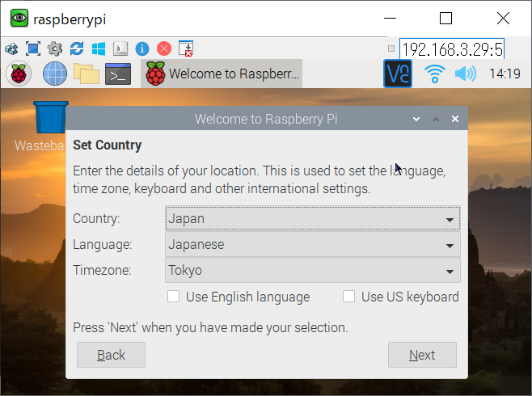Select Welcome to Raspberry Pi taskbar entry
The image size is (532, 396).
pos(222,74)
